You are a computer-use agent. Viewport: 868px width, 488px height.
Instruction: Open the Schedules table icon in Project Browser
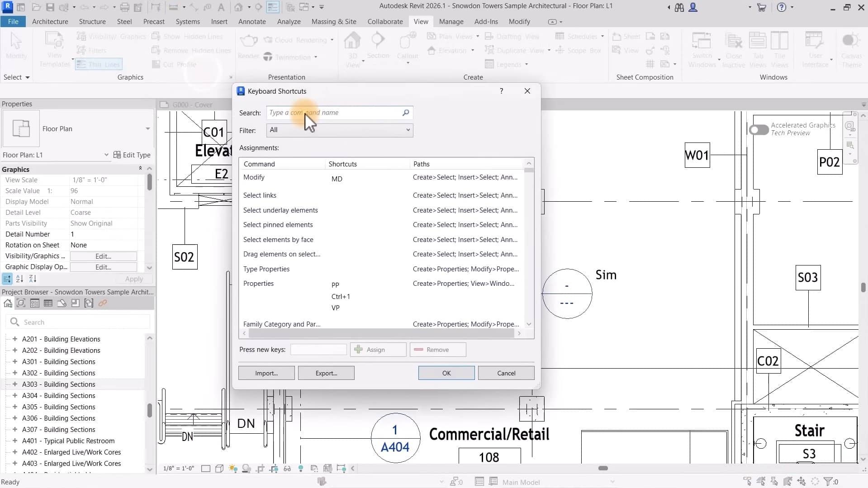[x=48, y=303]
